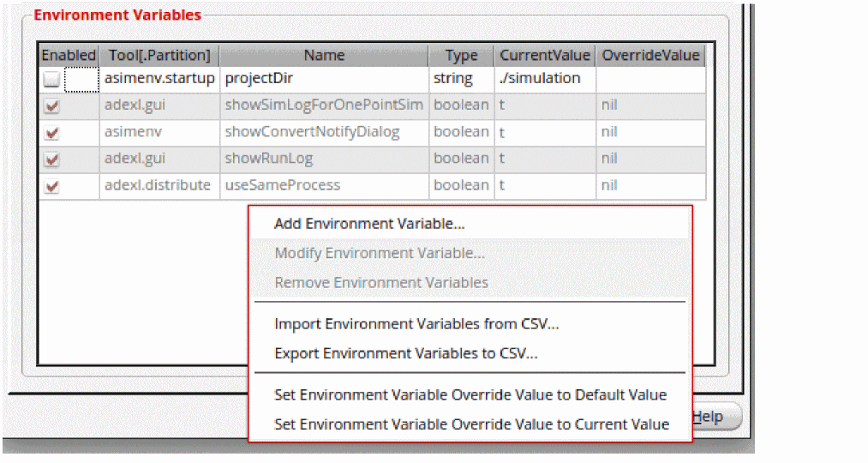Click the Enabled column header
Screen dimensions: 868x463
point(69,56)
